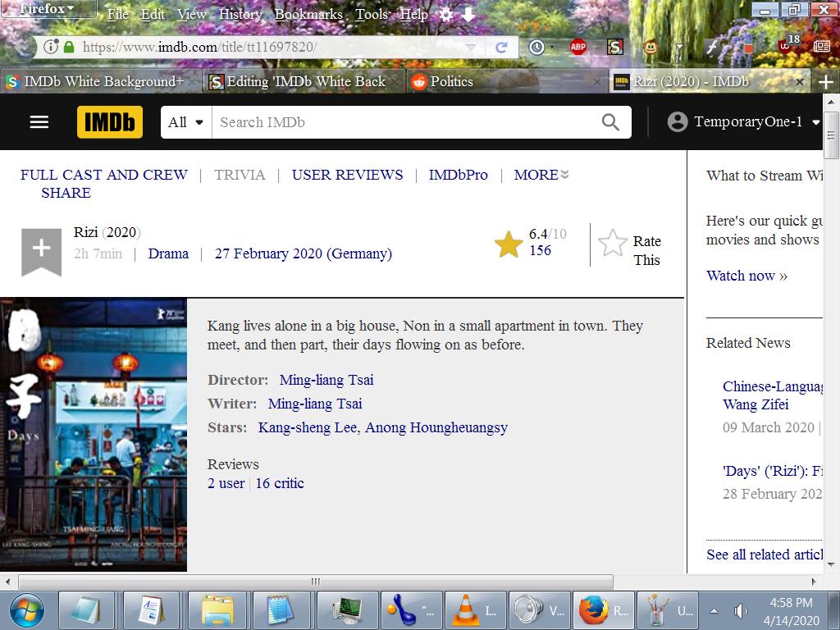Show hidden system tray icons arrow
Viewport: 840px width, 630px height.
click(714, 610)
